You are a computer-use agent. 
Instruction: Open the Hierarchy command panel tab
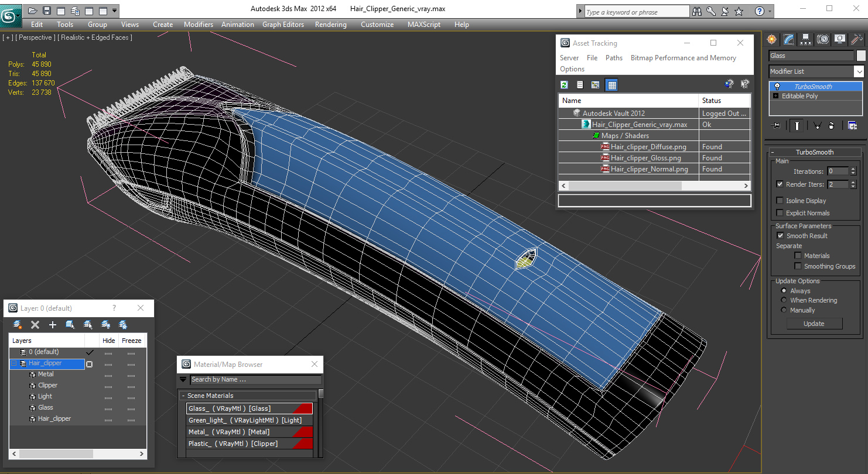(x=806, y=39)
